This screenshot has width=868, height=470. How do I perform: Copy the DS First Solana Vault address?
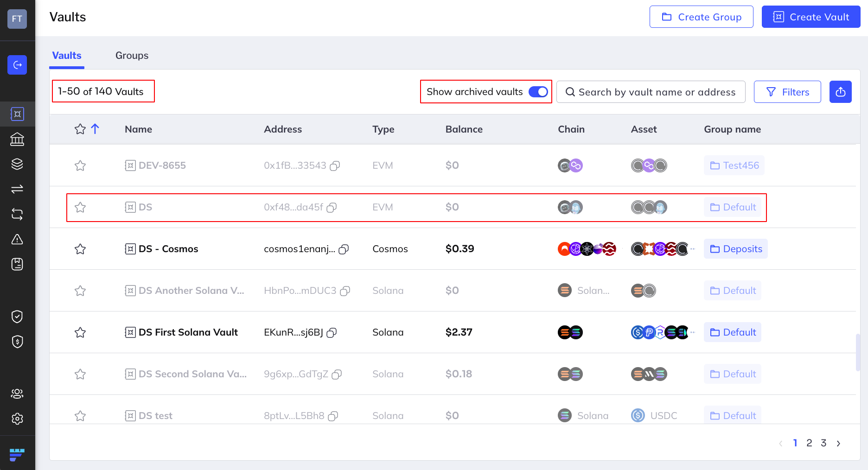pyautogui.click(x=332, y=333)
